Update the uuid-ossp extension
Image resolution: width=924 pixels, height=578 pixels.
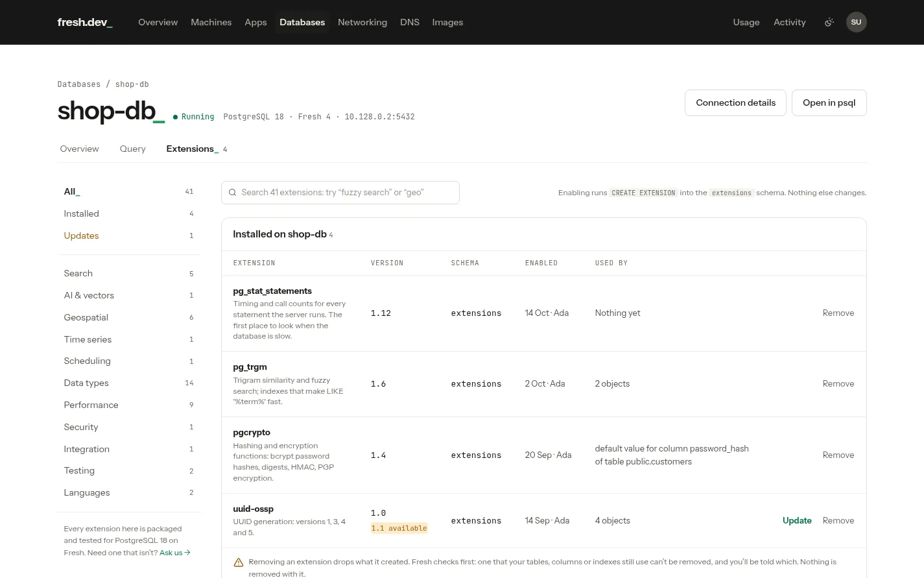797,520
